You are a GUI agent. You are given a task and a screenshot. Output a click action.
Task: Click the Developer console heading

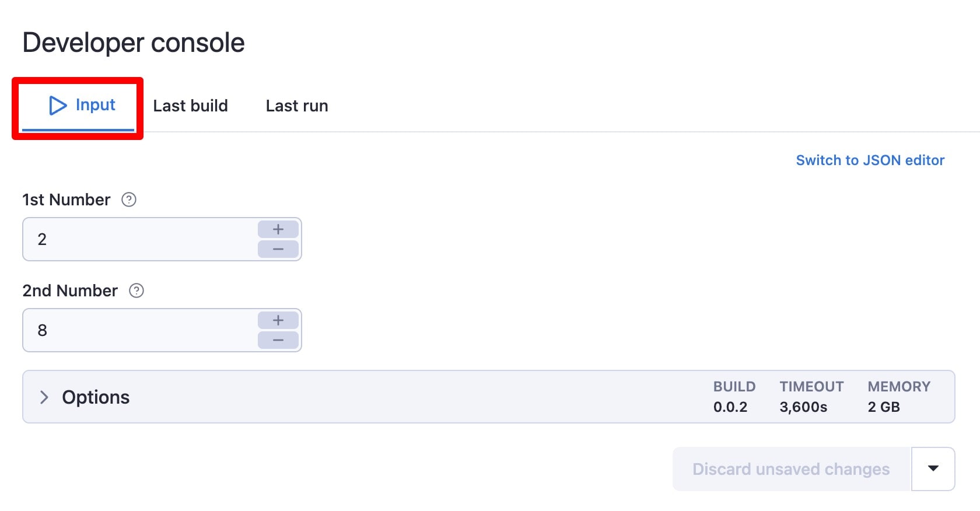click(x=134, y=43)
